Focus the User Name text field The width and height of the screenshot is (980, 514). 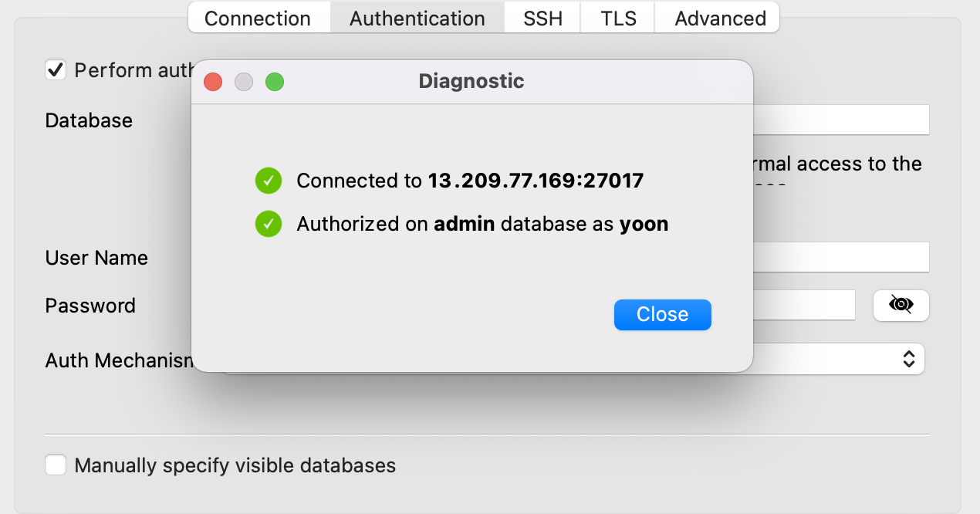pos(840,257)
